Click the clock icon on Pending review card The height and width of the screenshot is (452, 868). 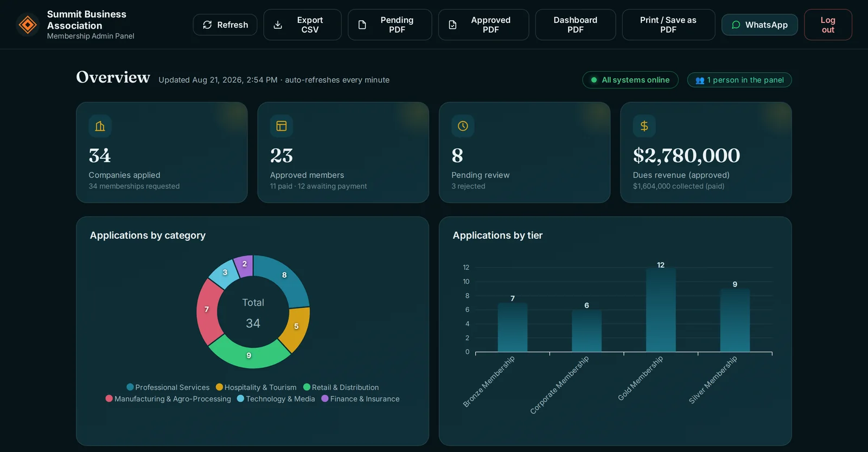pyautogui.click(x=463, y=126)
